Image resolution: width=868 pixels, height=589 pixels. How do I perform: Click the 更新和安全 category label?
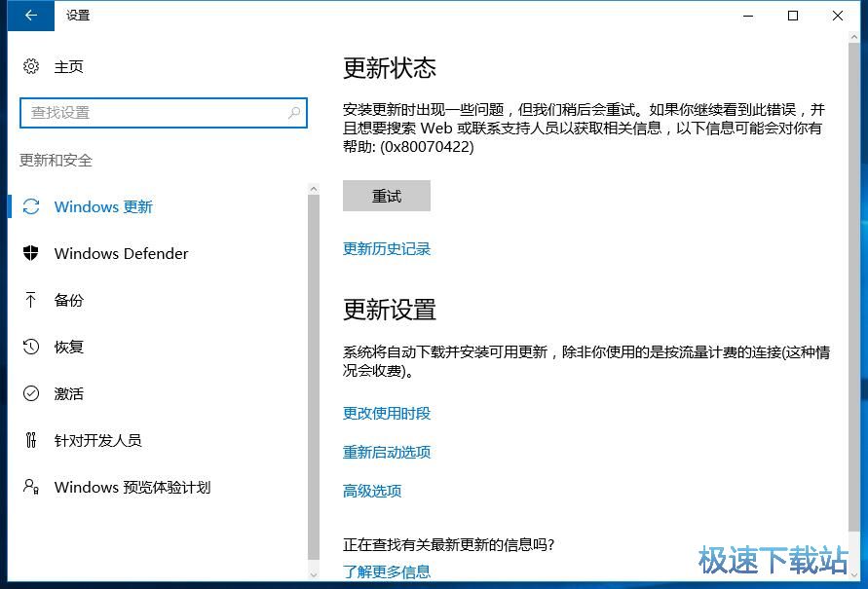click(x=56, y=161)
